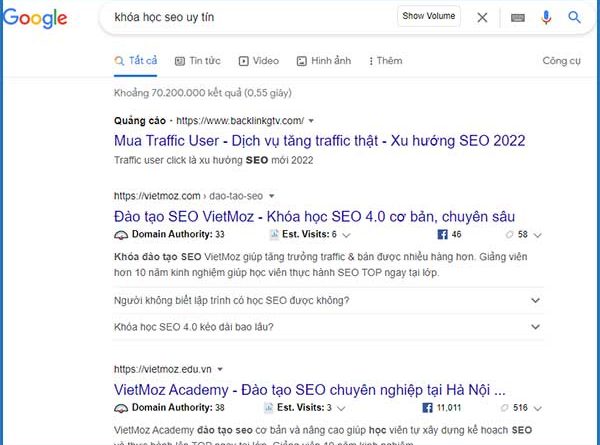Switch to the Tin tức tab

coord(198,61)
